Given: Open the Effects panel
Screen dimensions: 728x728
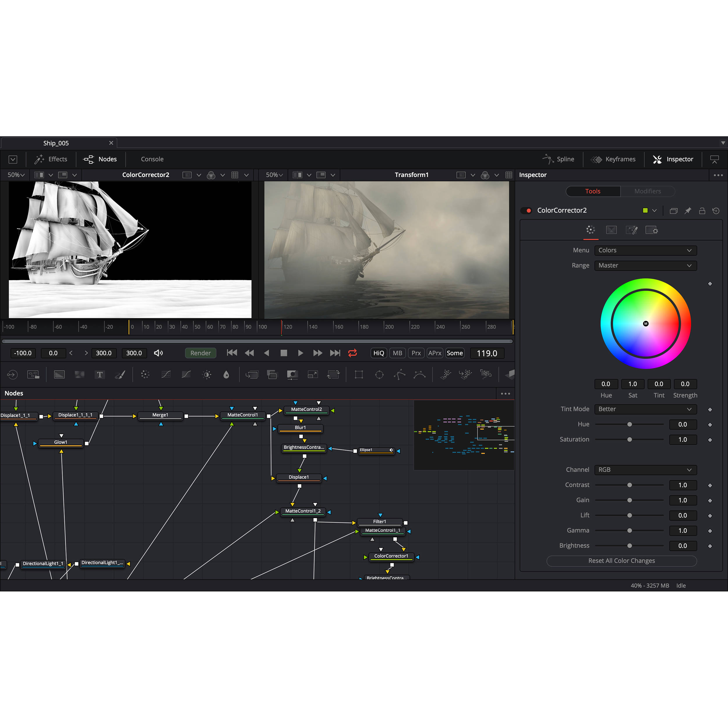Looking at the screenshot, I should pyautogui.click(x=51, y=159).
